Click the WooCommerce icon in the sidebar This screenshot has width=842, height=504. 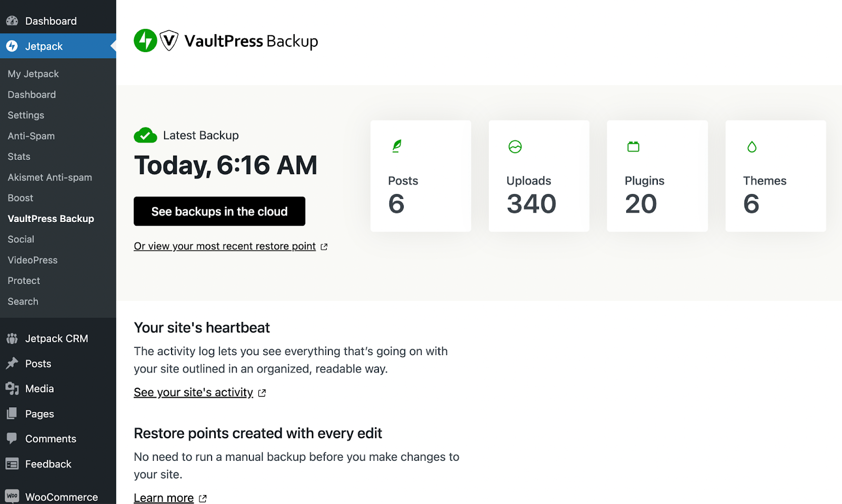(x=13, y=496)
